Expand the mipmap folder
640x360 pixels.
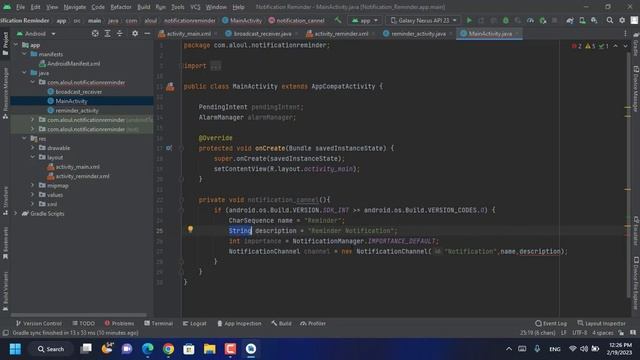33,185
